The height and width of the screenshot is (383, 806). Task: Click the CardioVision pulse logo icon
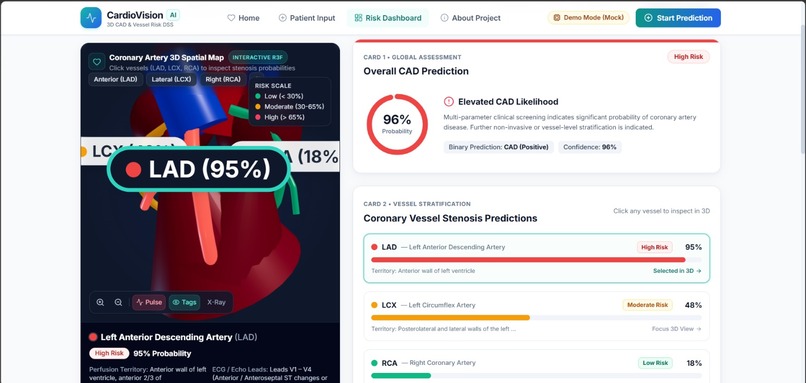pyautogui.click(x=91, y=17)
